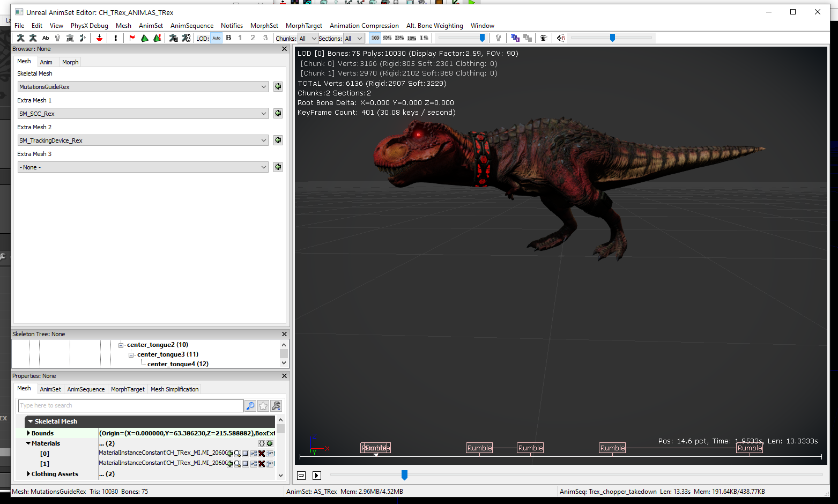
Task: Switch to the Morph browser tab
Action: click(70, 62)
